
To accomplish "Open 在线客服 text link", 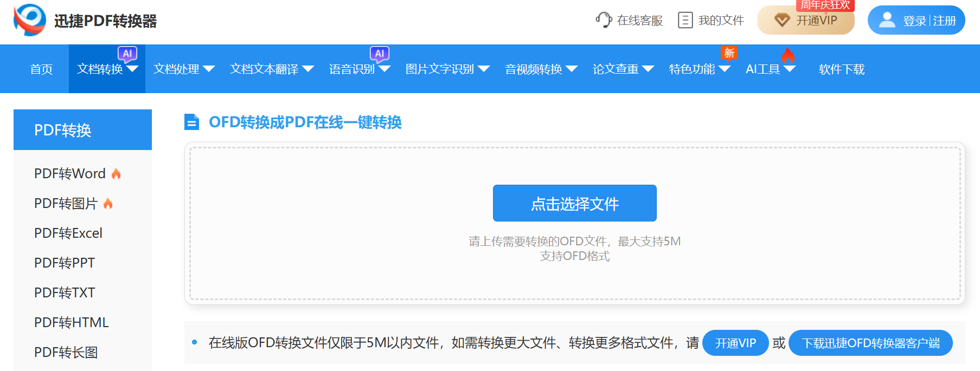I will click(x=640, y=21).
